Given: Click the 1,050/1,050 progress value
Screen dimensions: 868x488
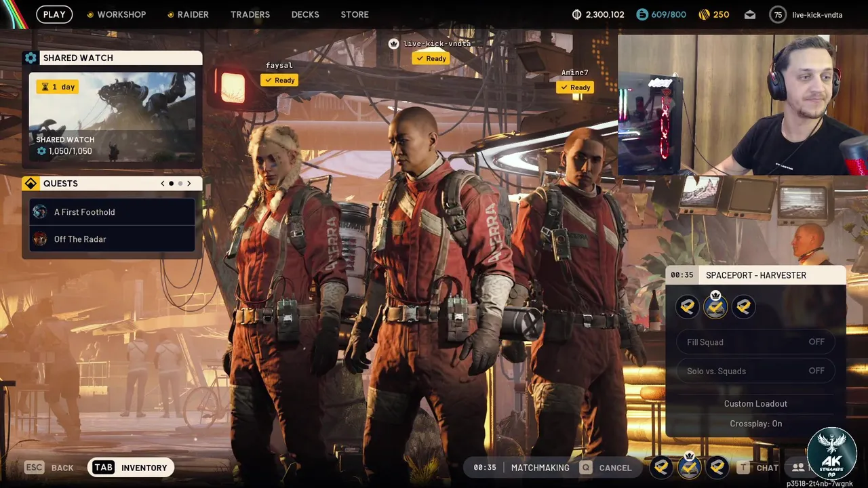Looking at the screenshot, I should point(70,151).
